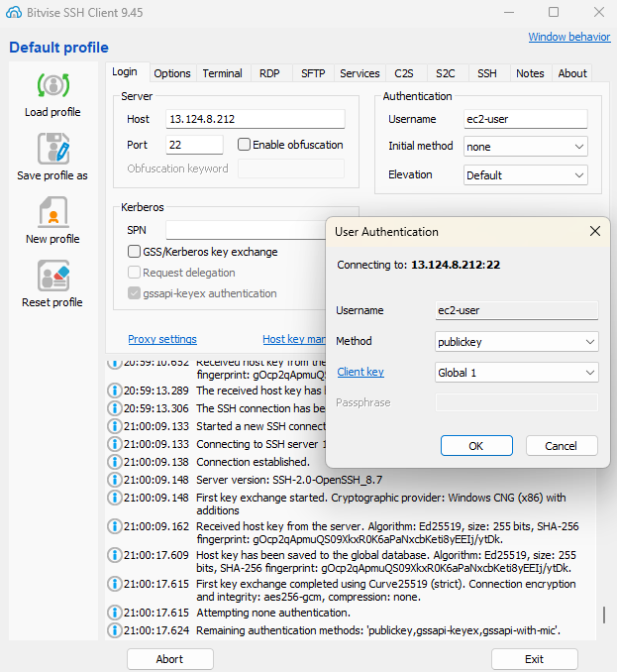Click info icon for Connecting to SSH server entry

[x=114, y=444]
